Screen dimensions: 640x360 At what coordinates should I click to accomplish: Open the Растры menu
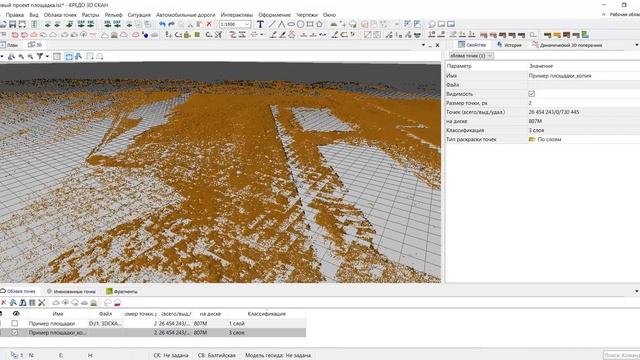pos(90,15)
